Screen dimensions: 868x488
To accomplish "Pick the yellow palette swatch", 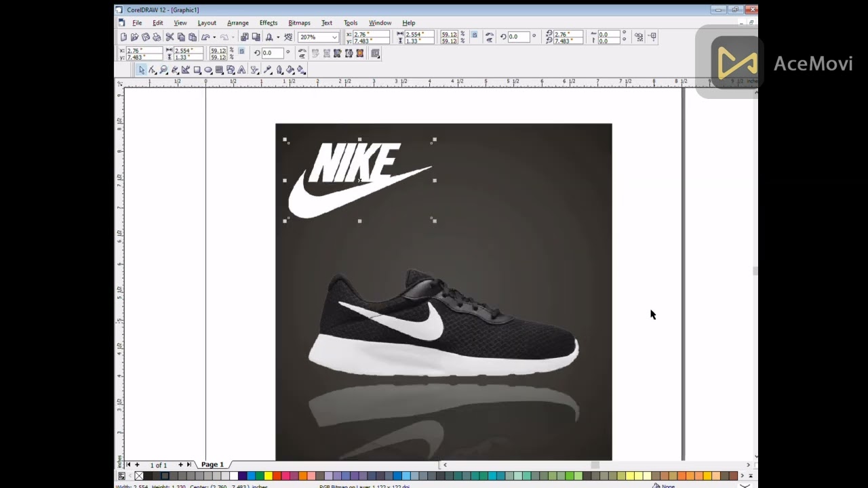I will pyautogui.click(x=269, y=476).
